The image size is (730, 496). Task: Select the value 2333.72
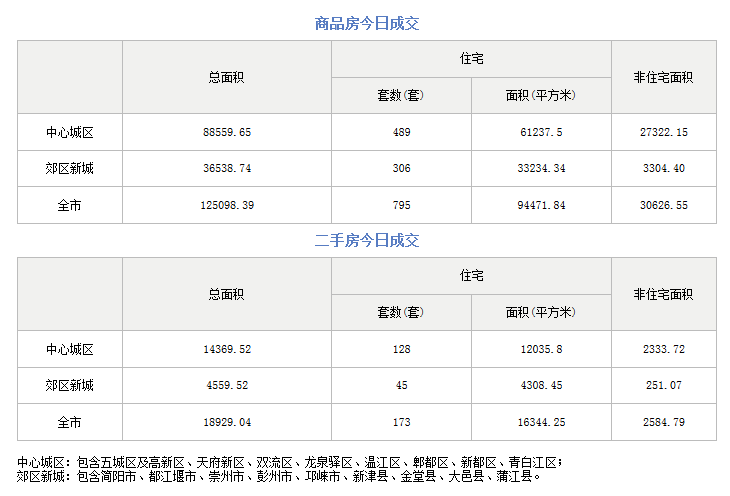663,349
